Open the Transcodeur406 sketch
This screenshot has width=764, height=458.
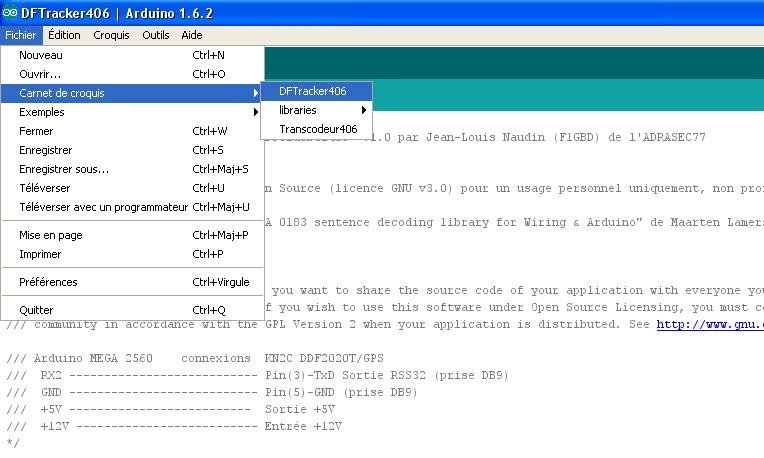coord(317,129)
